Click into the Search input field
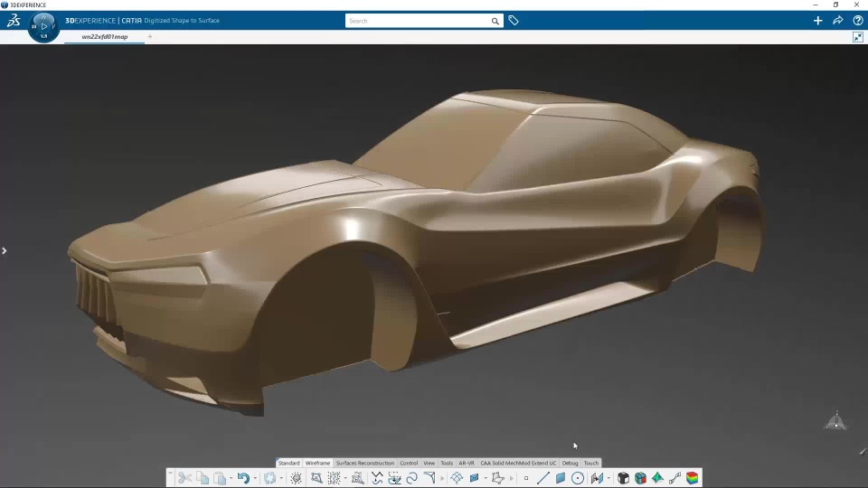 [418, 21]
